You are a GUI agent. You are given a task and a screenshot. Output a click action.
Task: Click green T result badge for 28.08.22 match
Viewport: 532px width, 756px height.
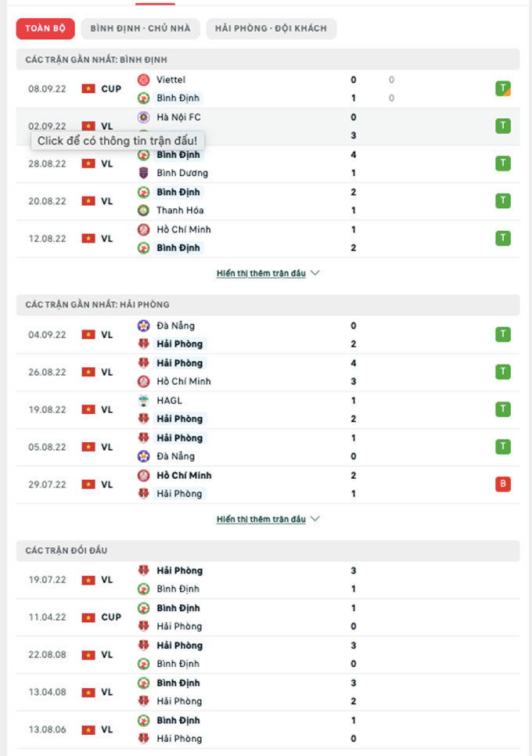click(x=503, y=164)
